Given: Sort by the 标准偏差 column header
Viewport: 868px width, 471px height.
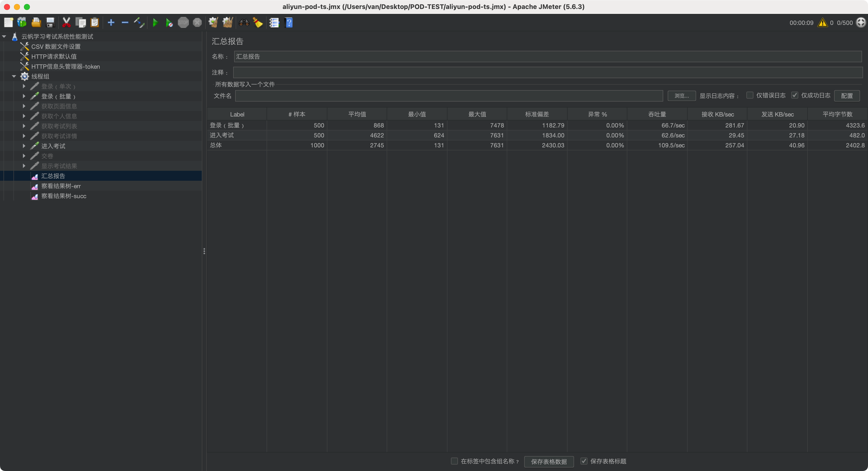Looking at the screenshot, I should click(537, 115).
